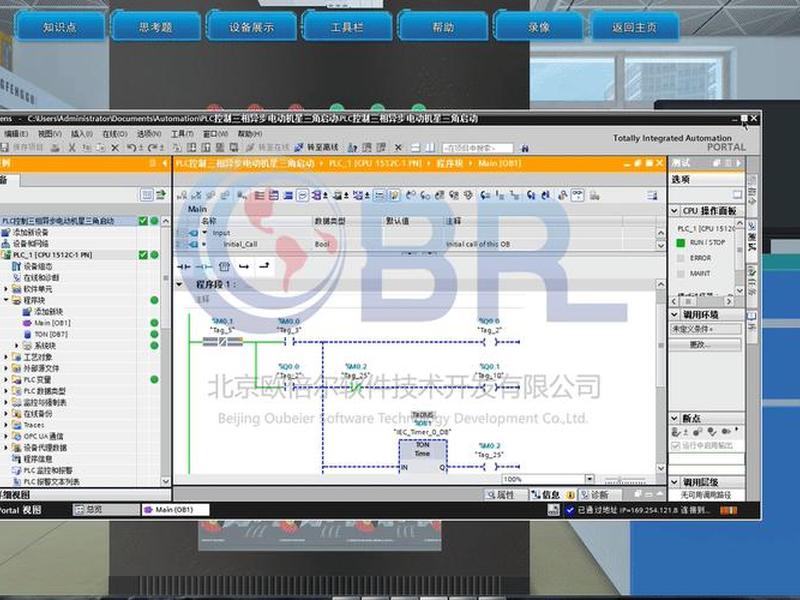Click the green checkmark beside project root row
Screen dimensions: 800x600
pos(143,221)
